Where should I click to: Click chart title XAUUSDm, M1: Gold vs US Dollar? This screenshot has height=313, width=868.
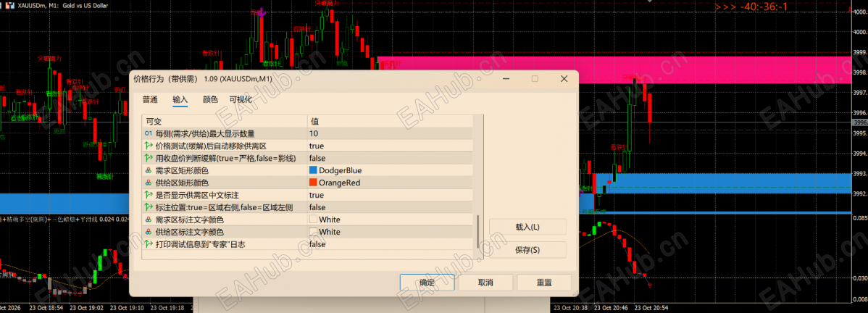coord(63,5)
